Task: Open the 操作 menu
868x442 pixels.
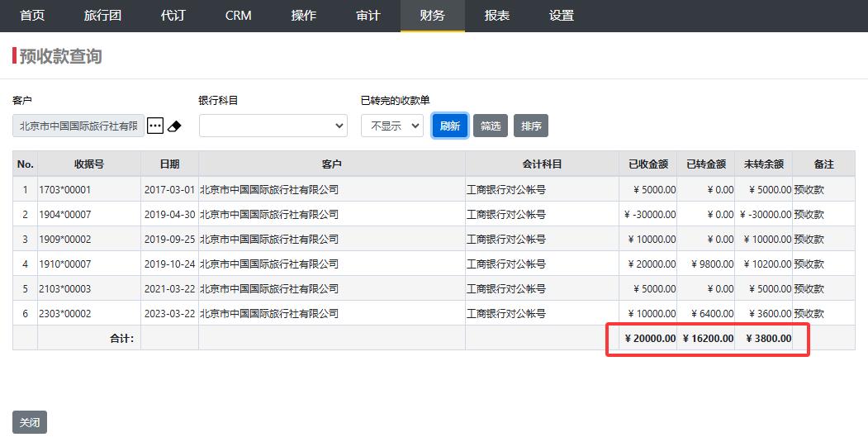Action: click(x=303, y=16)
